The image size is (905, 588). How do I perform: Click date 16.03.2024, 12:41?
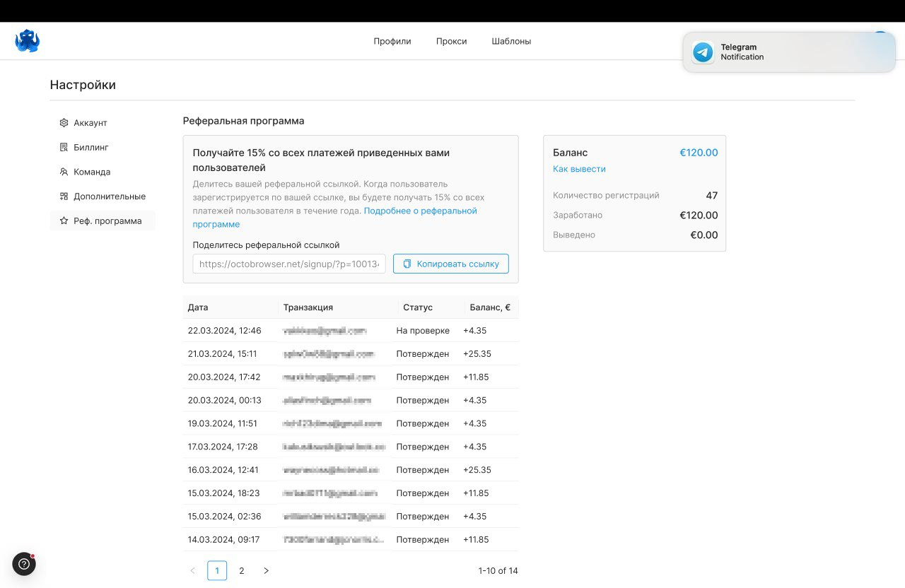(223, 470)
